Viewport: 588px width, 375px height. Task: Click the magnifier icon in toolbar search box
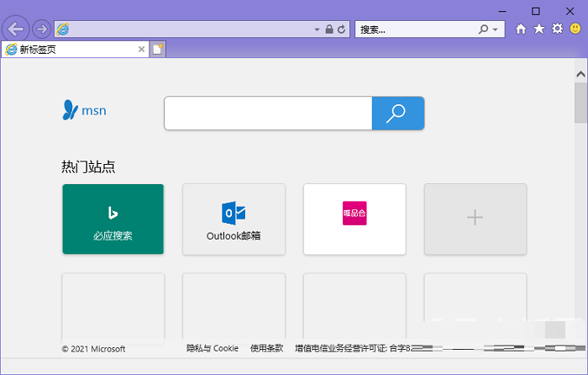(483, 29)
